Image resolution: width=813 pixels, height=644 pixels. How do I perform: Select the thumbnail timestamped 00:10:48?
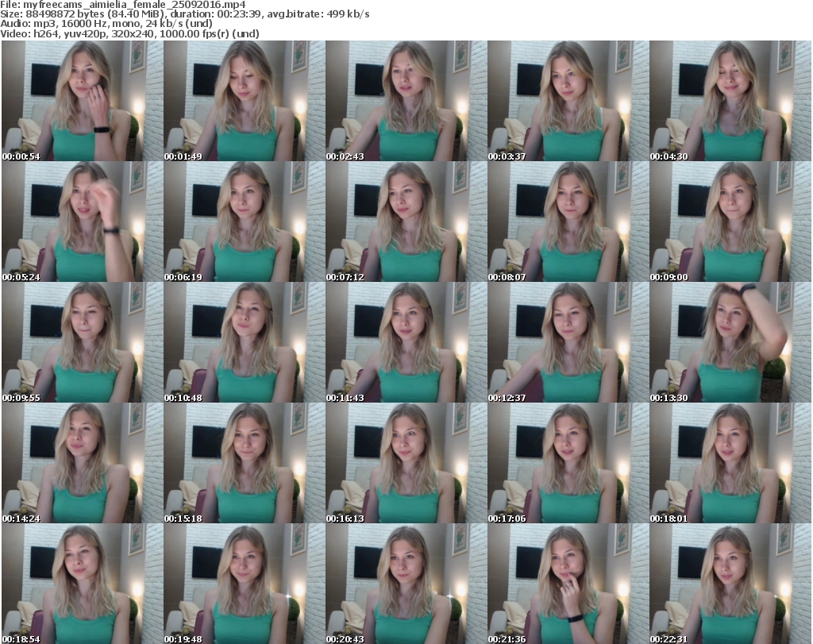click(245, 342)
